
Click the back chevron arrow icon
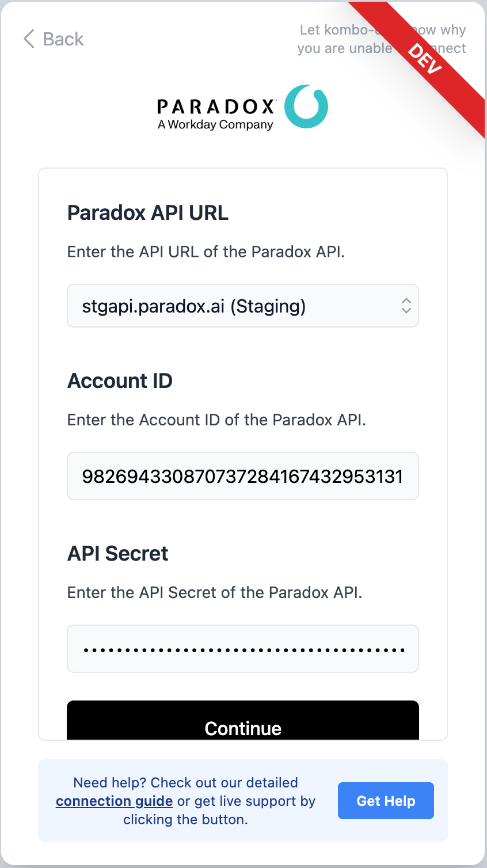pyautogui.click(x=29, y=39)
